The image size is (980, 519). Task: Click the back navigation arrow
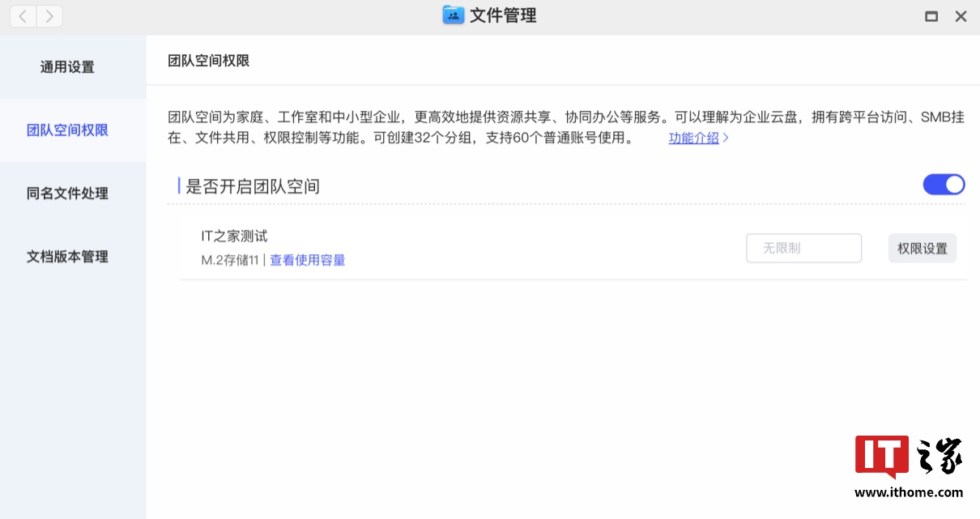coord(23,15)
